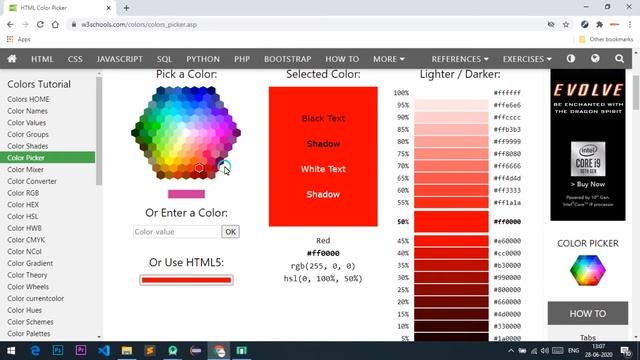
Task: Click into the Color value field
Action: click(x=177, y=232)
